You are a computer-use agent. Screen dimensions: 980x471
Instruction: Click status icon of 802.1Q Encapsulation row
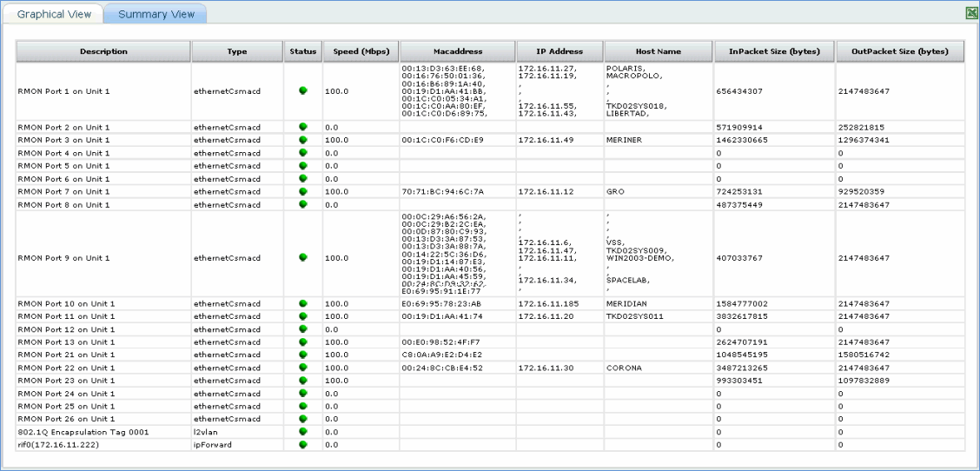coord(302,431)
